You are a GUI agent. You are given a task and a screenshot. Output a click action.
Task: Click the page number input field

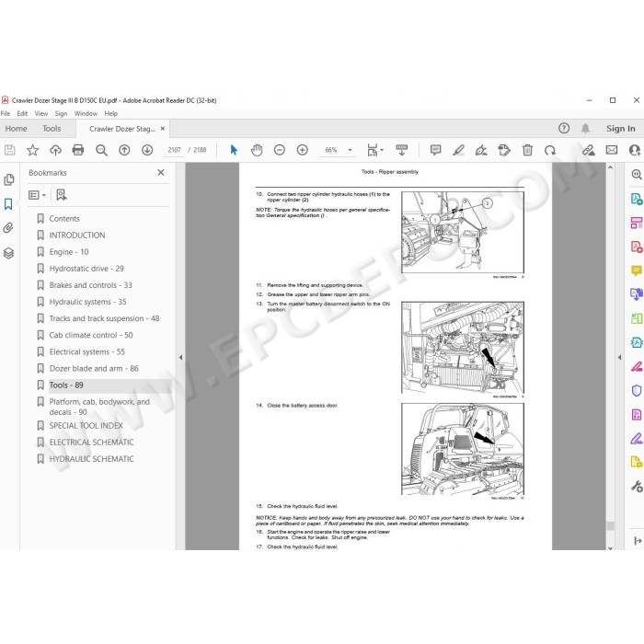[x=175, y=150]
